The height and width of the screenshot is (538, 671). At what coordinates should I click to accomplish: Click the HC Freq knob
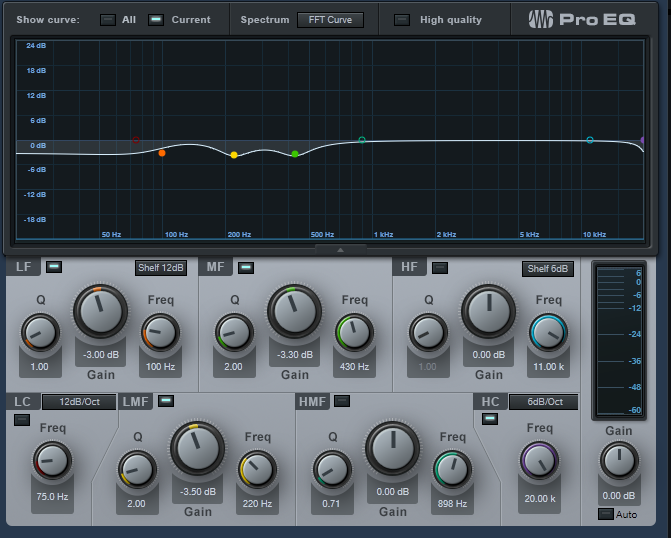(x=539, y=461)
